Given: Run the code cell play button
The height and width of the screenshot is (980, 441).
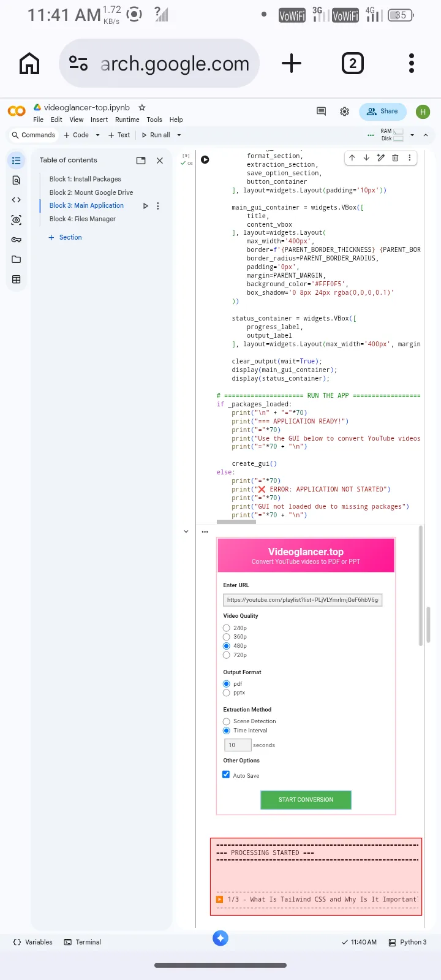Looking at the screenshot, I should coord(205,160).
